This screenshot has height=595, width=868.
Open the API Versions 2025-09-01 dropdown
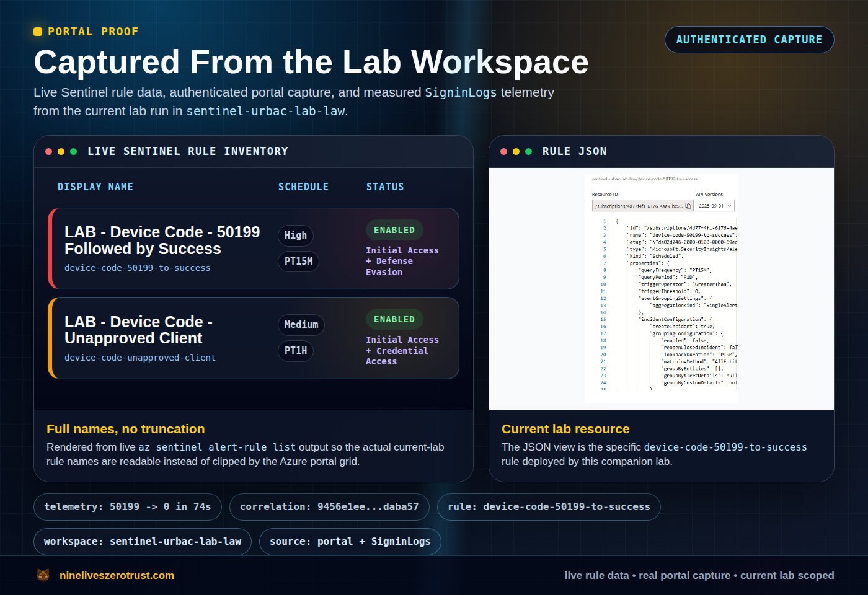715,206
